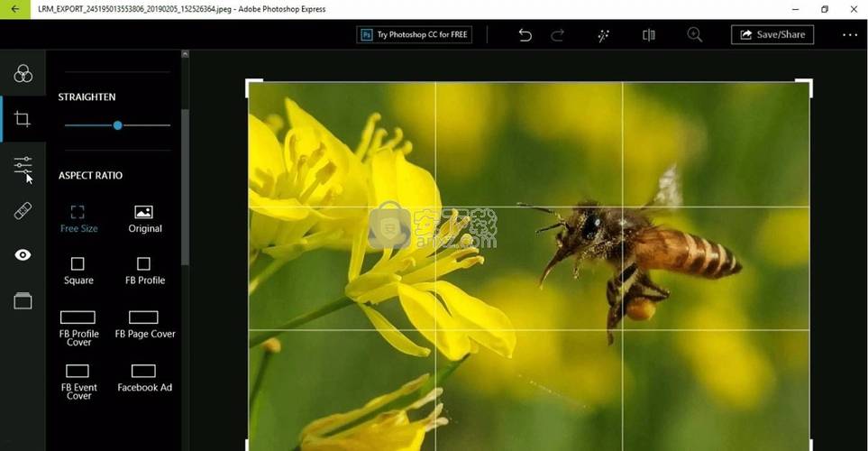Click Try Photoshop CC for FREE
868x451 pixels.
[415, 35]
